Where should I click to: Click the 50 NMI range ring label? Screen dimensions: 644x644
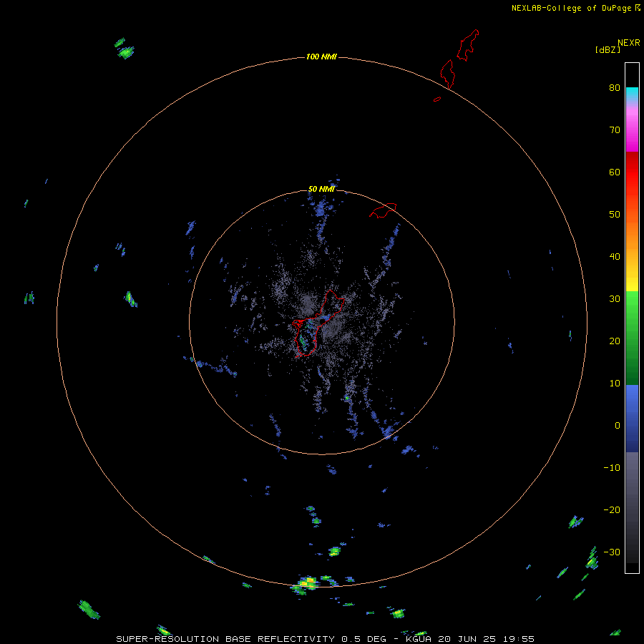point(321,189)
